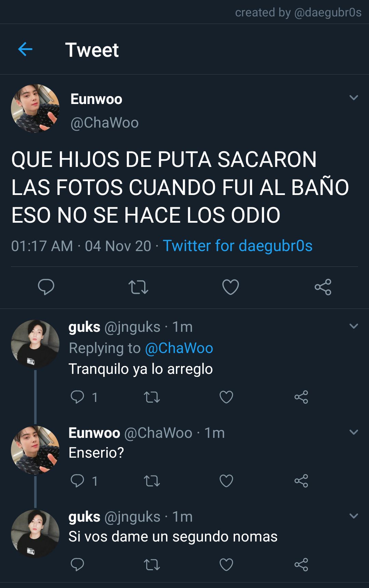The height and width of the screenshot is (588, 369).
Task: Go back using the arrow icon
Action: pos(25,49)
